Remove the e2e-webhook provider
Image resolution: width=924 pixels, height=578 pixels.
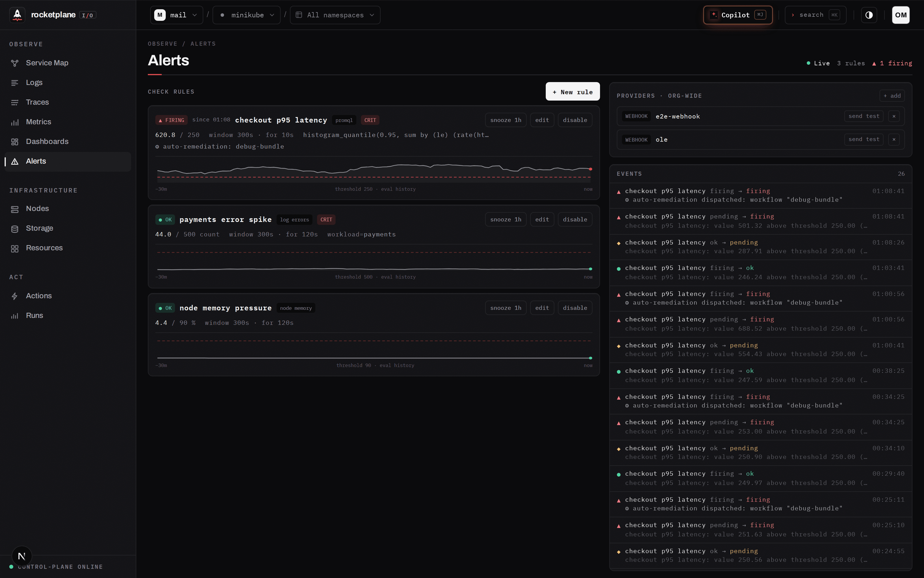(x=894, y=116)
